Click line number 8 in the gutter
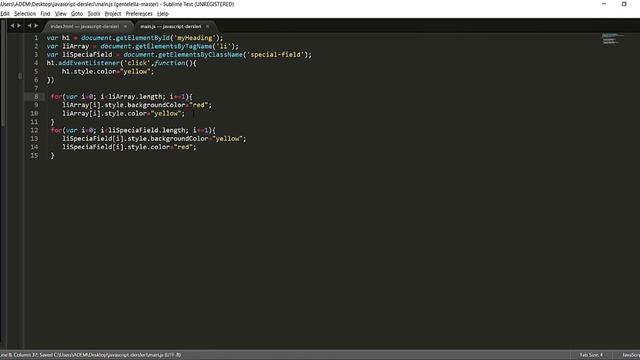 point(36,97)
